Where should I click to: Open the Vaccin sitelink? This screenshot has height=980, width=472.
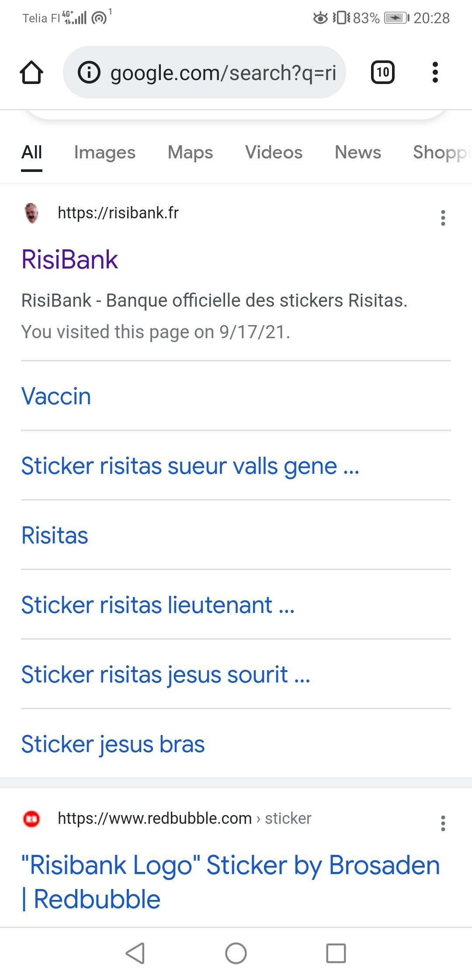click(x=56, y=396)
